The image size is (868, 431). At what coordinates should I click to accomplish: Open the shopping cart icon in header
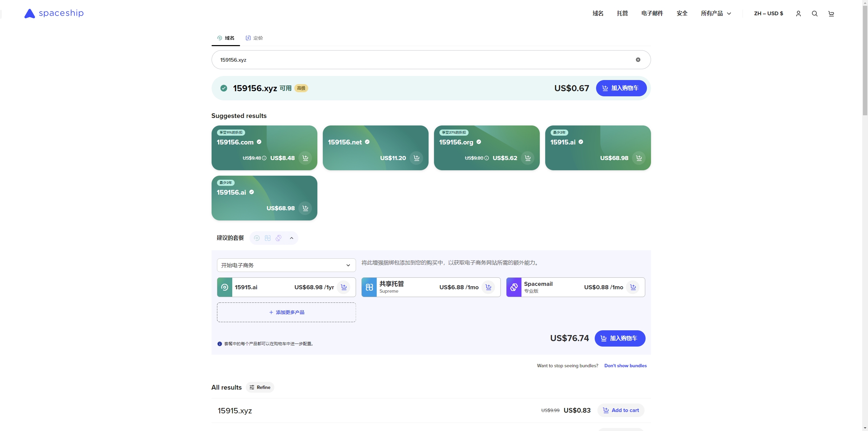point(831,14)
